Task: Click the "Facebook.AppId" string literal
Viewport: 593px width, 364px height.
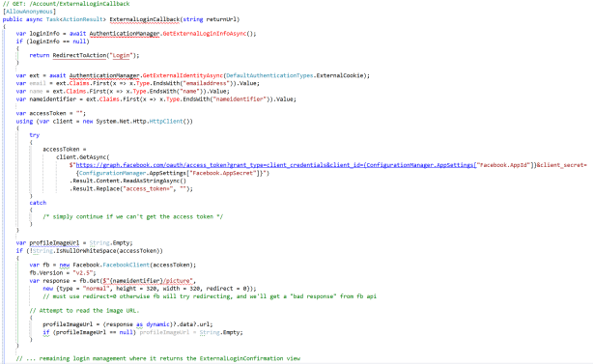Action: (502, 165)
